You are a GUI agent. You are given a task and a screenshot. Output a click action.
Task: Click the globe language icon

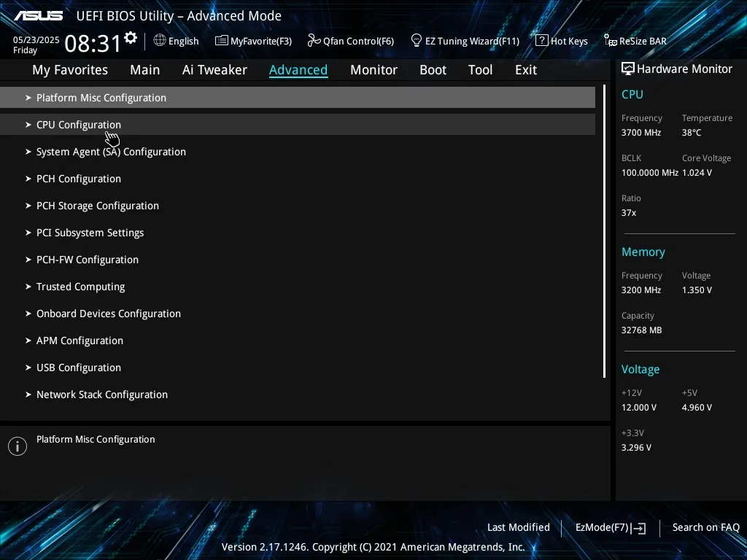(x=160, y=41)
